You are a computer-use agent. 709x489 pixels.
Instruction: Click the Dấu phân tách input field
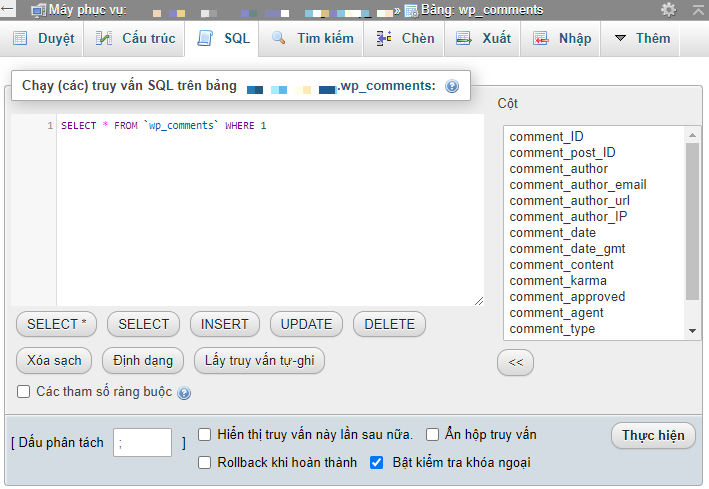tap(142, 442)
